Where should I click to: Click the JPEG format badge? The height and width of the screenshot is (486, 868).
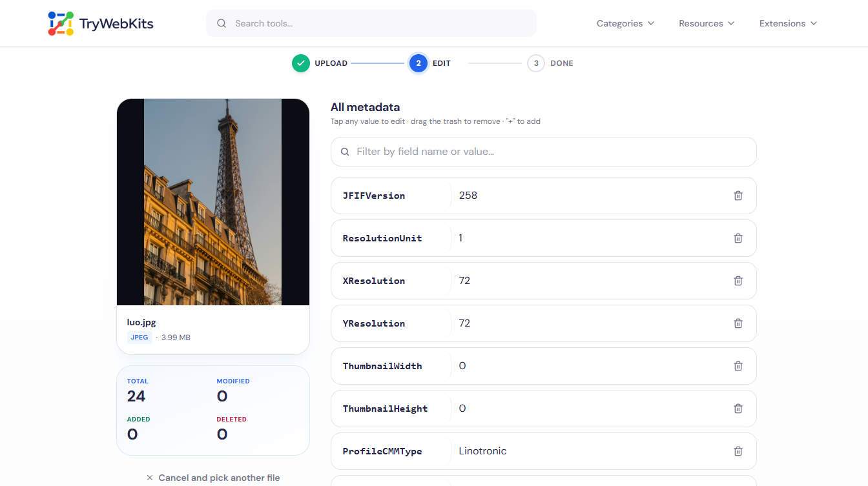(139, 338)
